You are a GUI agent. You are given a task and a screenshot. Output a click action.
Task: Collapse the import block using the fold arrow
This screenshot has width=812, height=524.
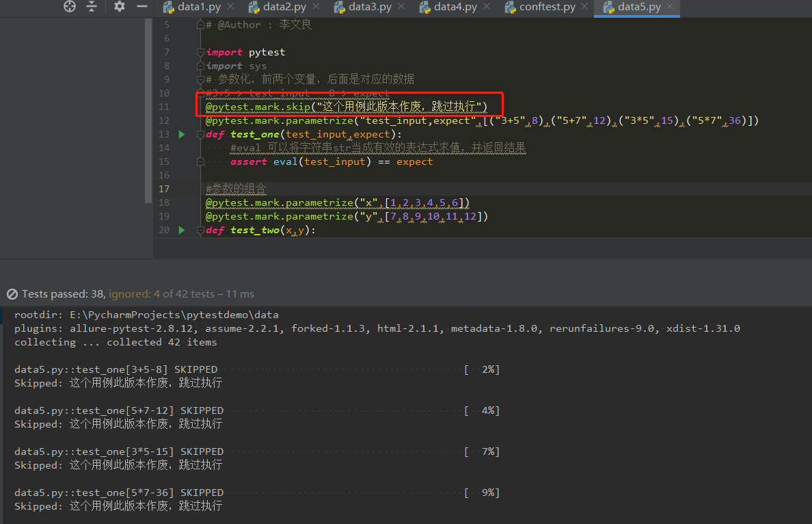pos(199,52)
